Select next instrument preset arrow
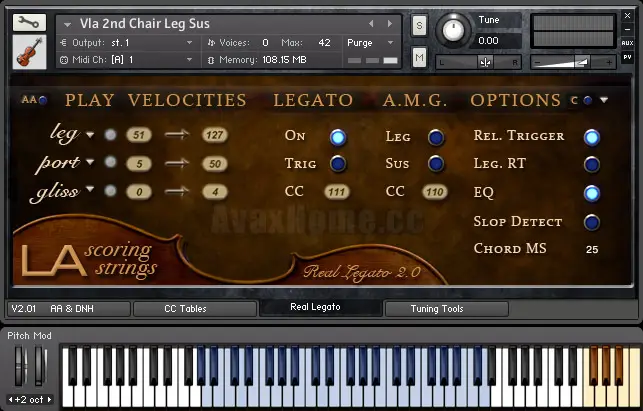This screenshot has width=643, height=411. pos(390,24)
